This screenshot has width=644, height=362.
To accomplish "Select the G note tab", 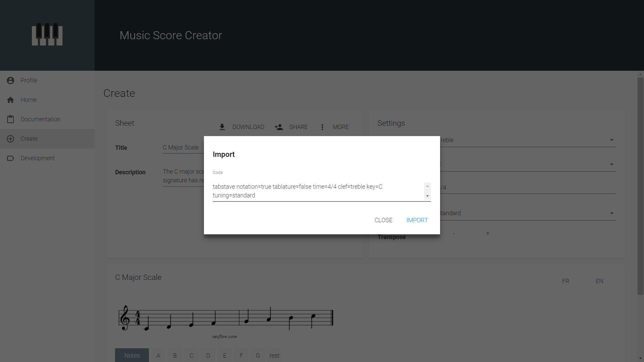I will pos(258,355).
